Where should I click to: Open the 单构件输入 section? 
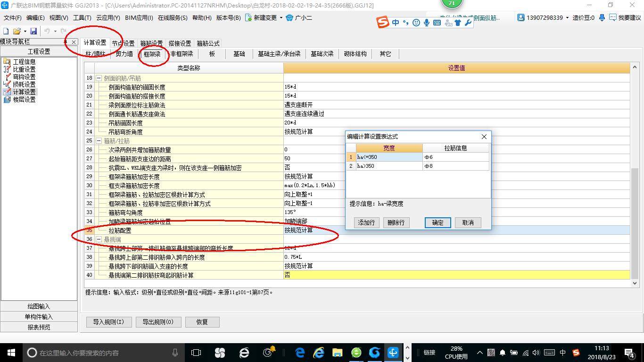39,317
